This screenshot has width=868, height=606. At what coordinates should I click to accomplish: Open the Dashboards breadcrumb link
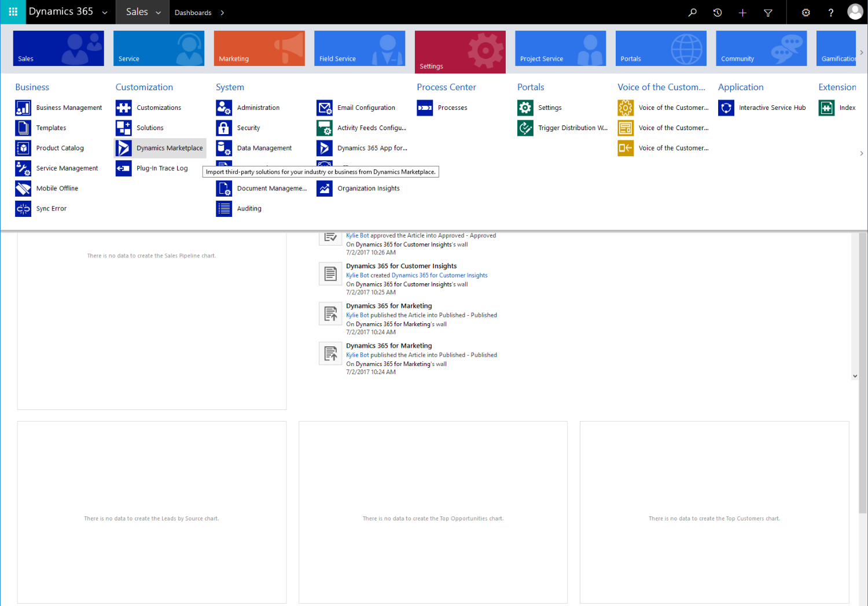point(193,12)
